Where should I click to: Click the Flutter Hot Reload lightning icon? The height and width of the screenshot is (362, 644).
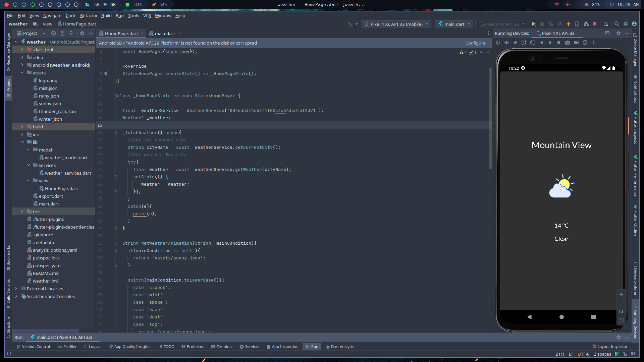click(x=568, y=24)
